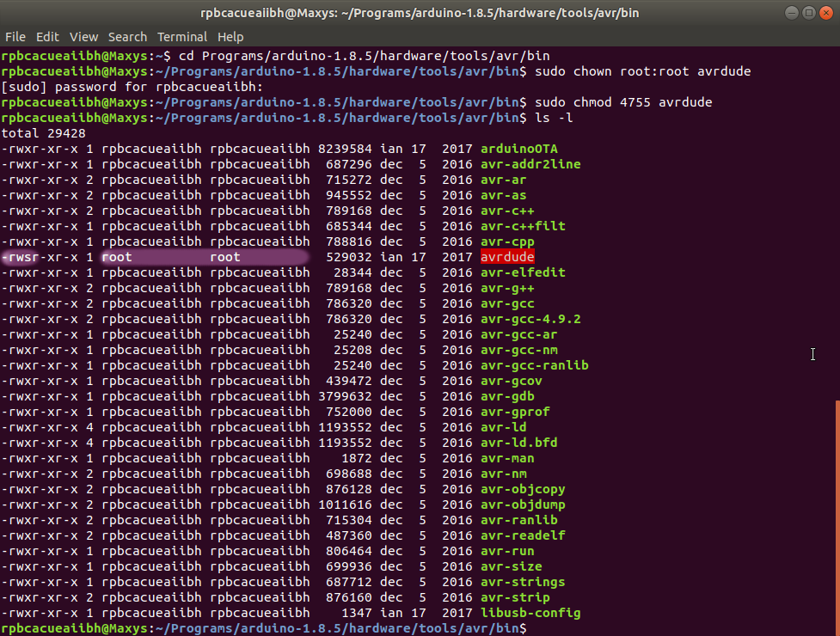Click the avr-gdb filename
Viewport: 840px width, 636px height.
[507, 396]
